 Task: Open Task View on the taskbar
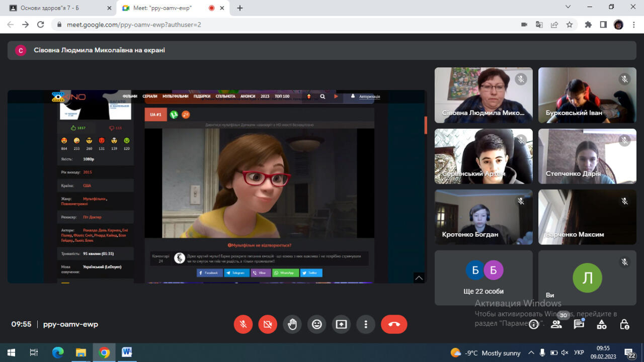click(x=34, y=352)
